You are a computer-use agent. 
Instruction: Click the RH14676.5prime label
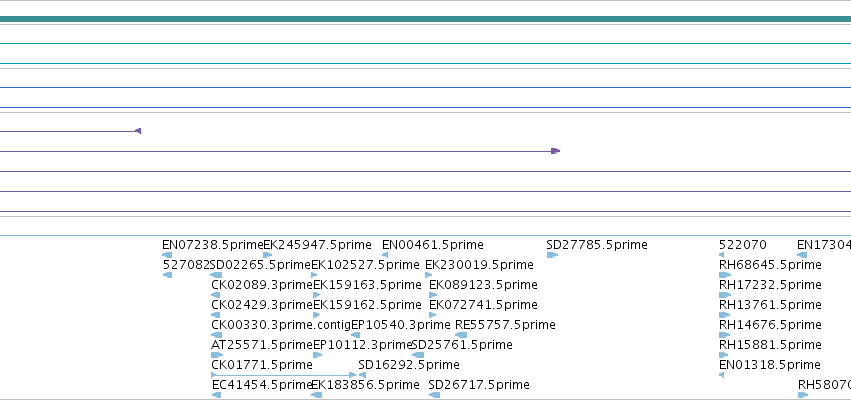(770, 325)
